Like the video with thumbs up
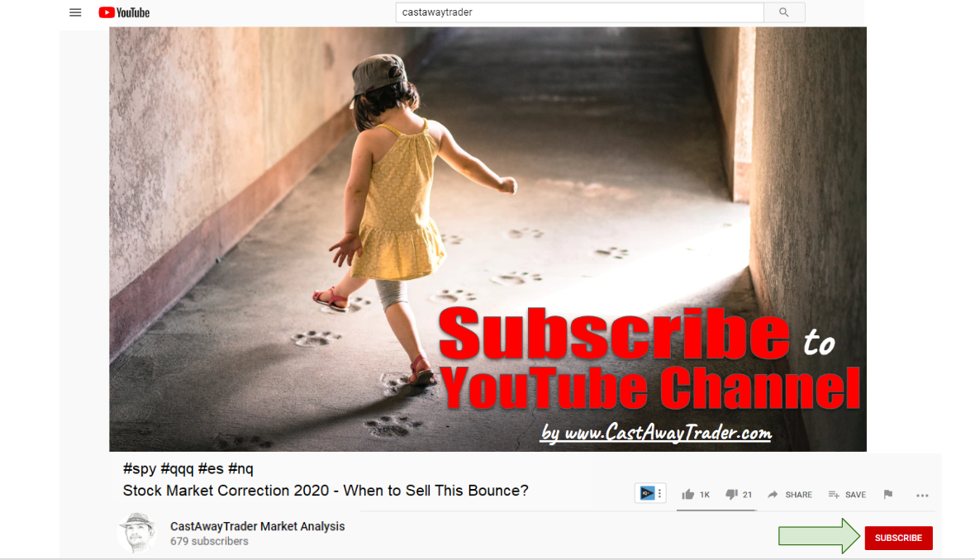Screen dimensions: 975x560 click(695, 495)
